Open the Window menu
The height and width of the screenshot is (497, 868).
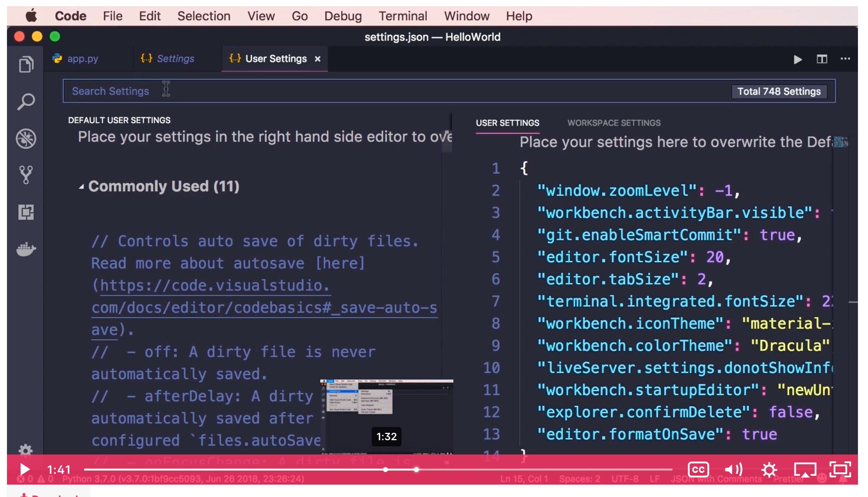click(466, 16)
